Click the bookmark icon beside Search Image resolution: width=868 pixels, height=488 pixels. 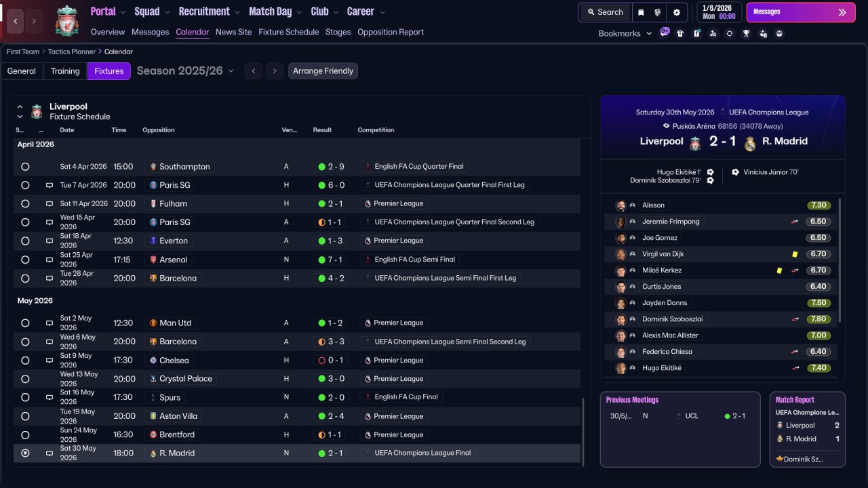click(641, 12)
